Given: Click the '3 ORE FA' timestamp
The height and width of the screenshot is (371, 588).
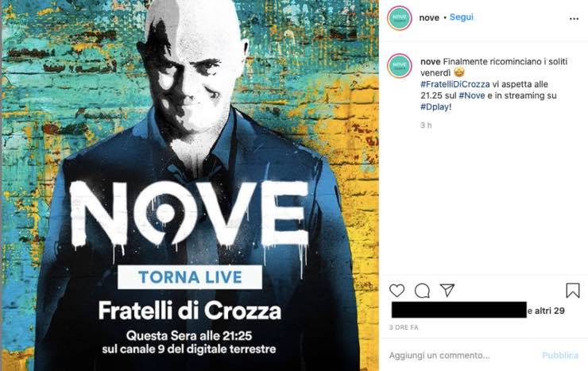Looking at the screenshot, I should point(404,327).
